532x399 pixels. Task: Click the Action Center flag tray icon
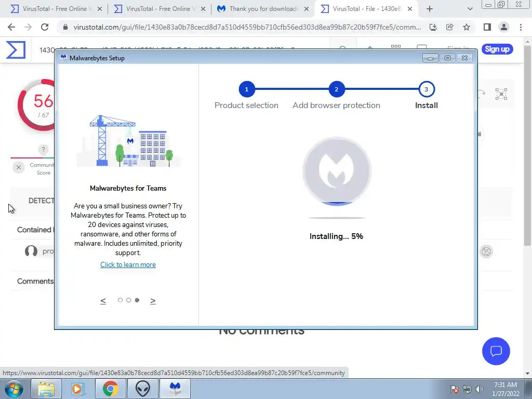(x=455, y=389)
